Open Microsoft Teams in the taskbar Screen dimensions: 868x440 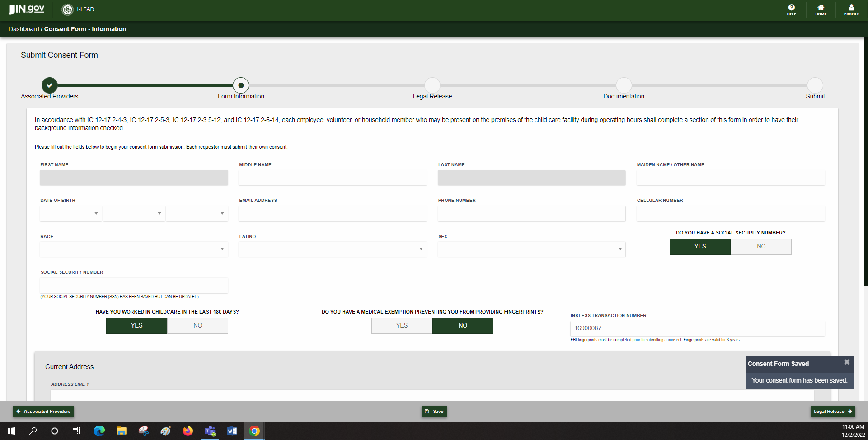tap(210, 431)
